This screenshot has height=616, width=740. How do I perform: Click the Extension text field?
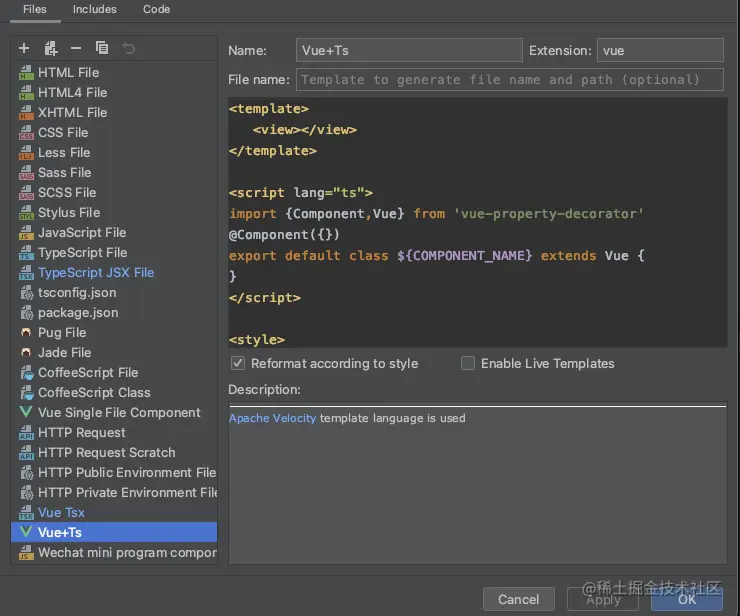[659, 50]
